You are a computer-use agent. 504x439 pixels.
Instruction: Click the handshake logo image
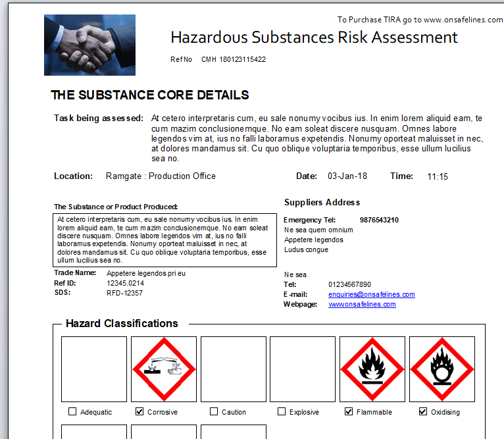click(89, 45)
